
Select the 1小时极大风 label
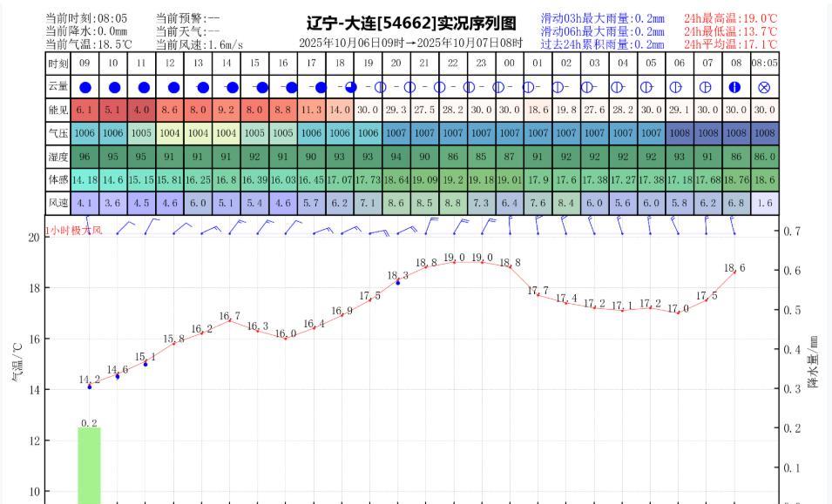coord(73,231)
